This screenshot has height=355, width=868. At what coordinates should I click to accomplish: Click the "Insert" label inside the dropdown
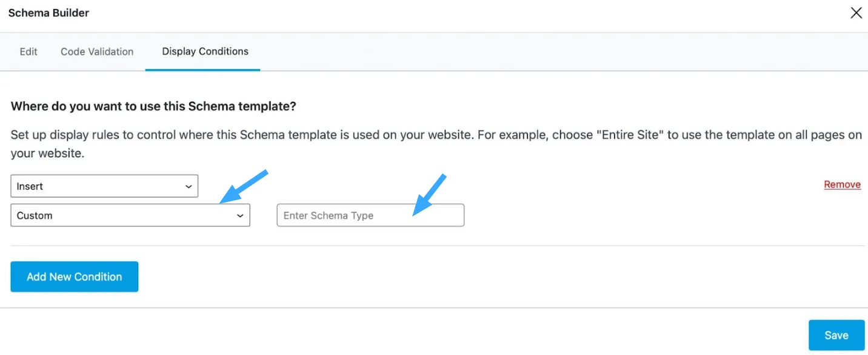pyautogui.click(x=30, y=186)
